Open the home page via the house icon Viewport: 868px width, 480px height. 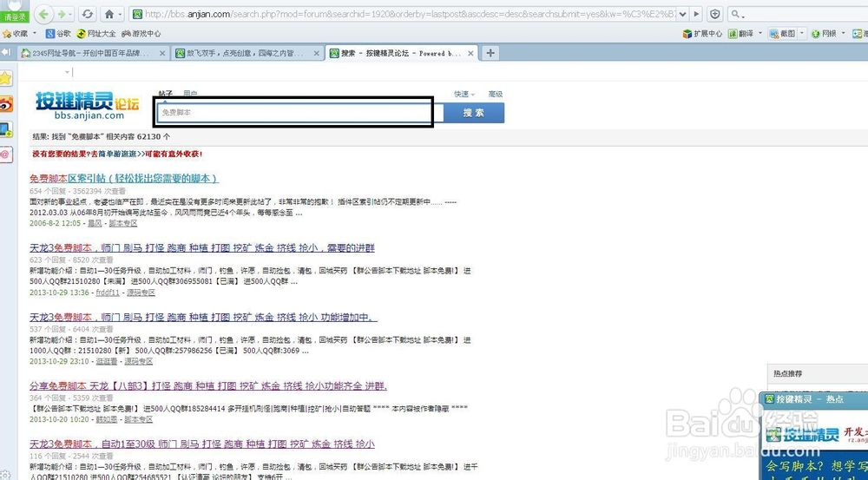tap(109, 14)
